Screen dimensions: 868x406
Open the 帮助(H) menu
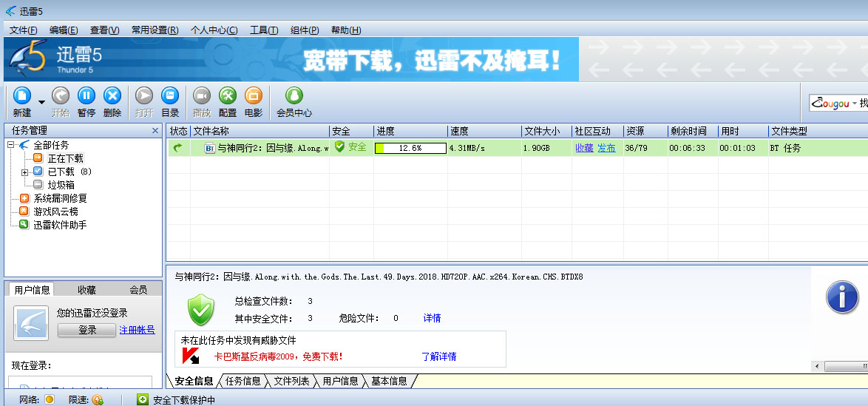click(346, 30)
